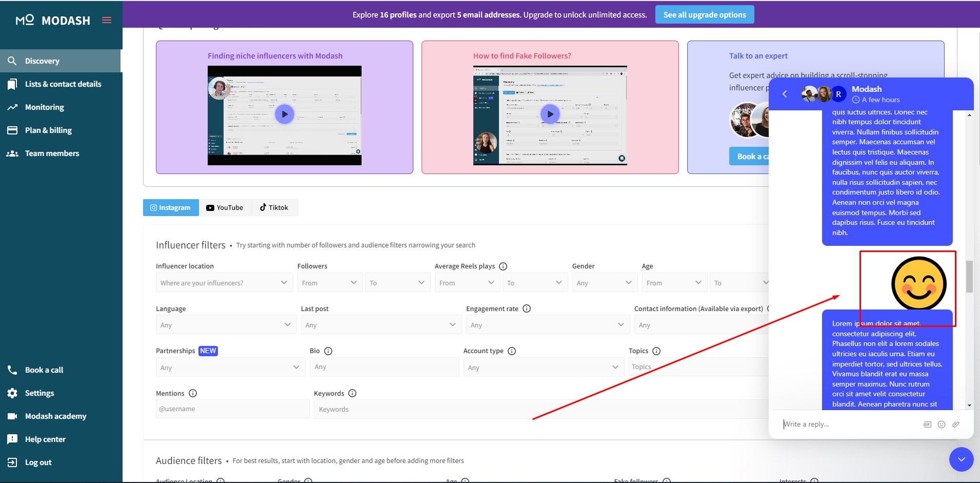
Task: Go to Monitoring section
Action: coord(61,107)
